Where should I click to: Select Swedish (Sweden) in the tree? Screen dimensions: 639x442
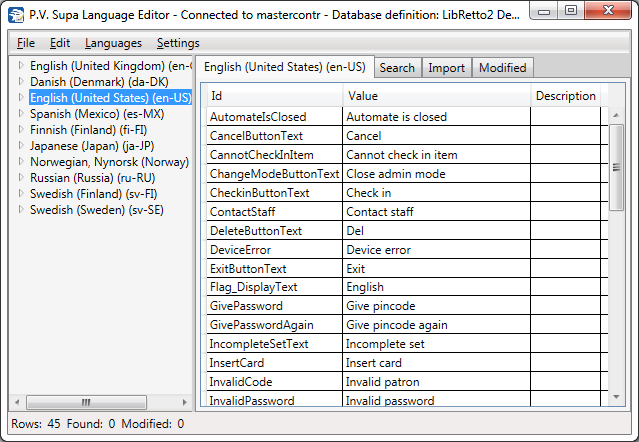tap(96, 210)
